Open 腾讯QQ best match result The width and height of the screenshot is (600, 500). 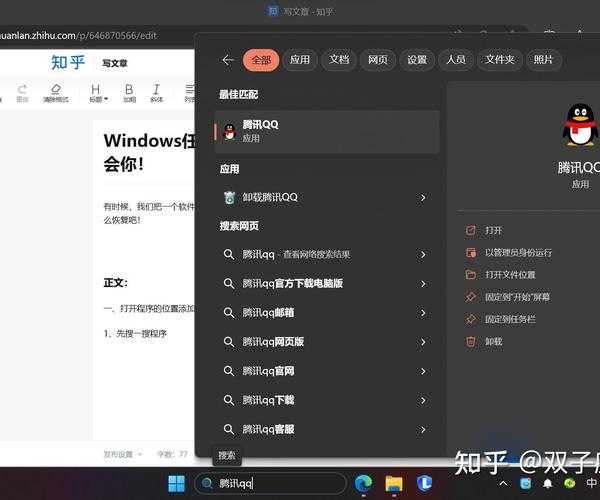(327, 131)
